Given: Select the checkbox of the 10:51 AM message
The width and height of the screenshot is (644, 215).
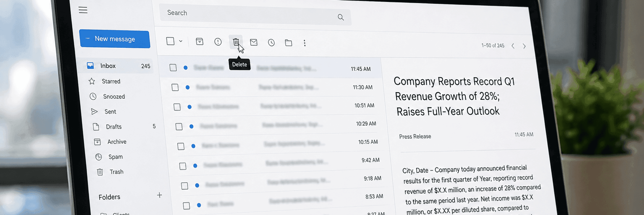Looking at the screenshot, I should coord(177,107).
